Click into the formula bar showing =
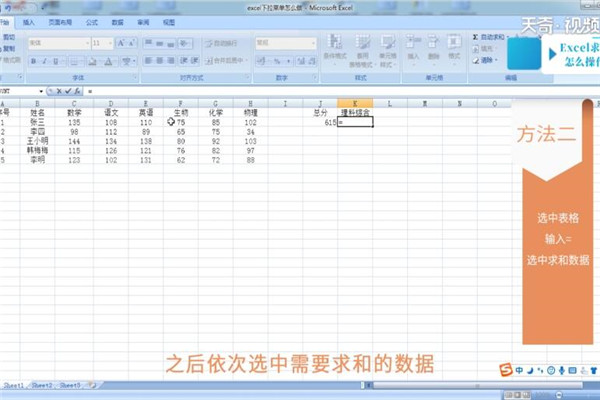Screen dimensions: 600x400 [341, 91]
